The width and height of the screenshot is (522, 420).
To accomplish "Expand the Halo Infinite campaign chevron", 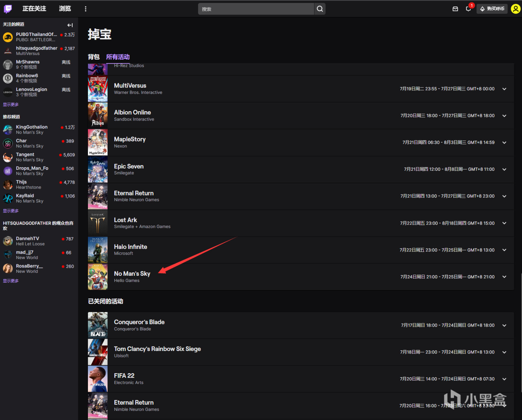I will click(x=504, y=250).
